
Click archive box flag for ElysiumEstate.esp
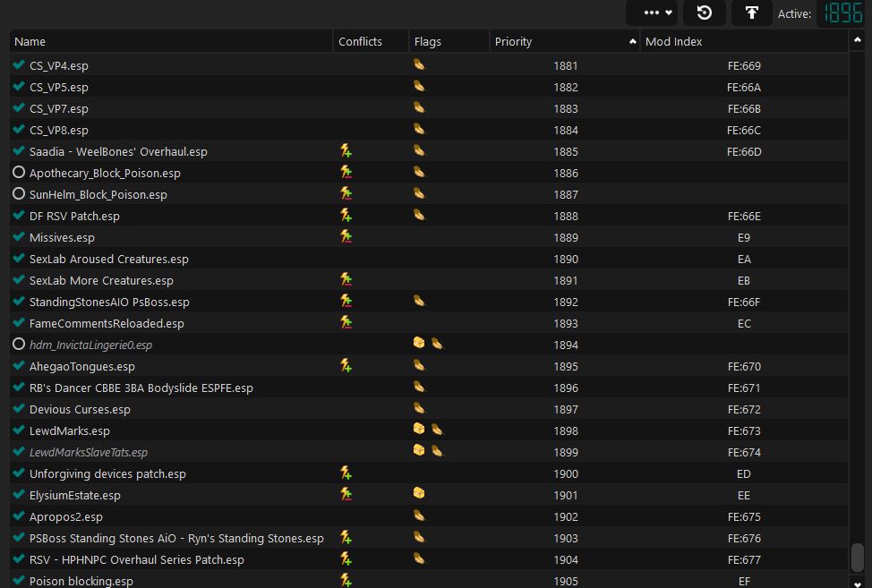(x=419, y=493)
